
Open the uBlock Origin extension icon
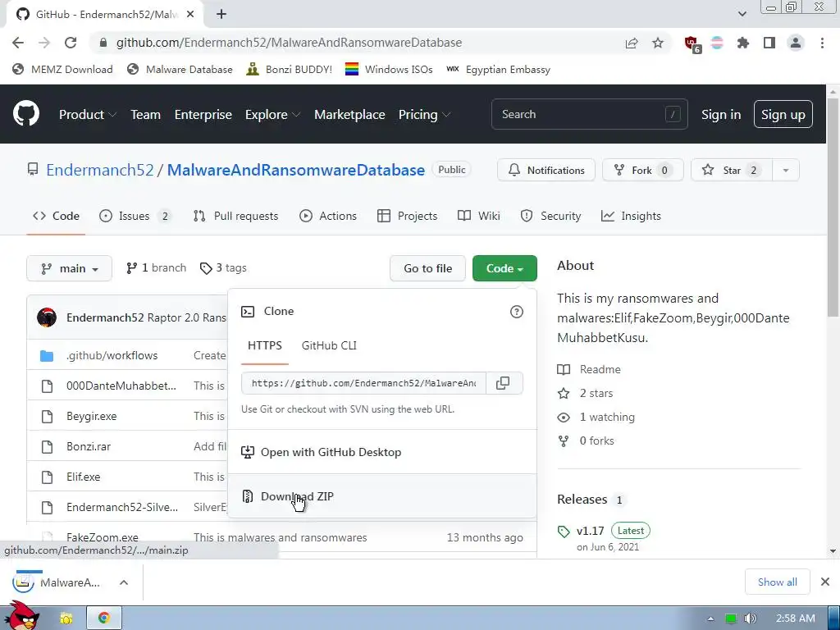[x=692, y=44]
